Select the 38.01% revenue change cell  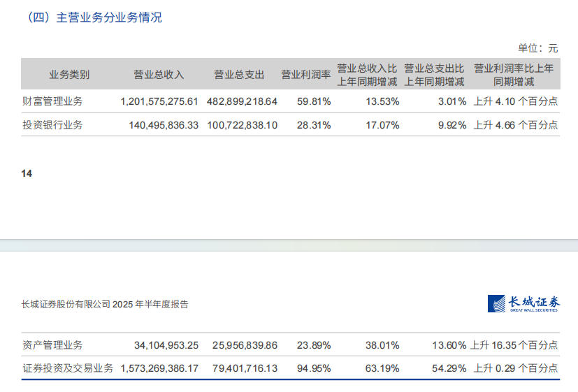[382, 344]
